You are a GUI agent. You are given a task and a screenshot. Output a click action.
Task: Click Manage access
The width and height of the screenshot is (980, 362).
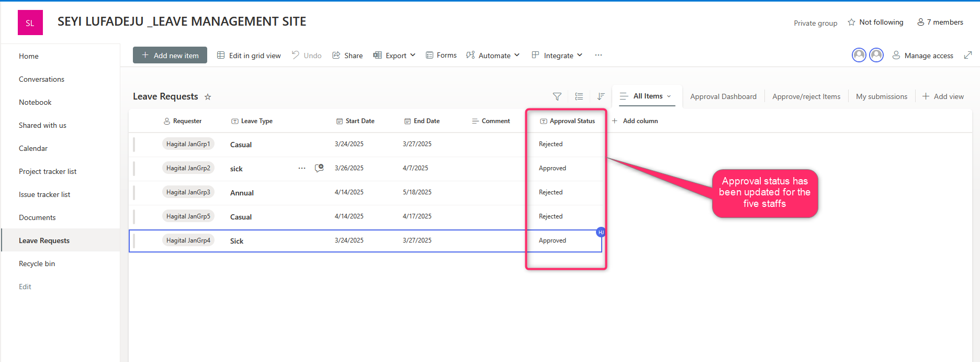(x=923, y=56)
